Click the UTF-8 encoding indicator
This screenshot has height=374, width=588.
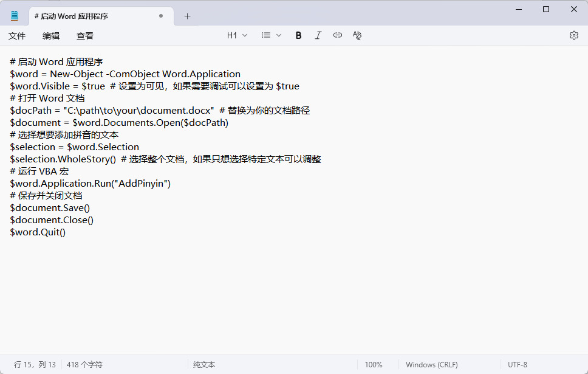coord(518,365)
